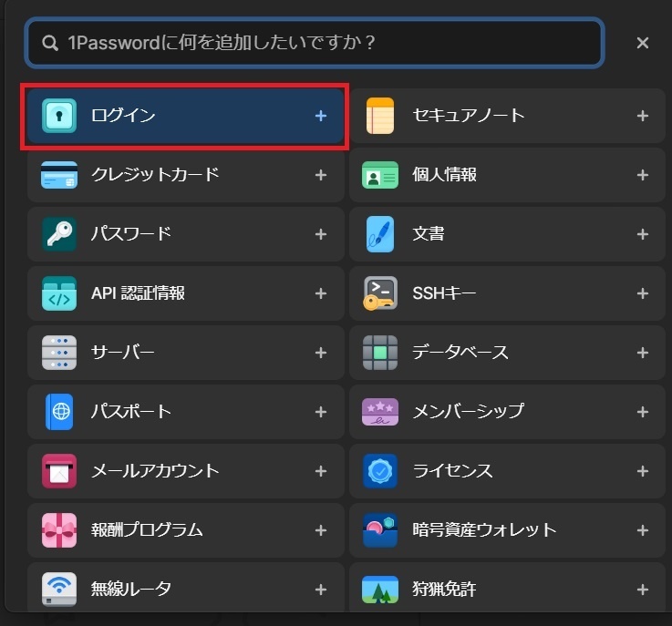Click the メンバーシップ stars icon
This screenshot has height=626, width=672.
[380, 412]
